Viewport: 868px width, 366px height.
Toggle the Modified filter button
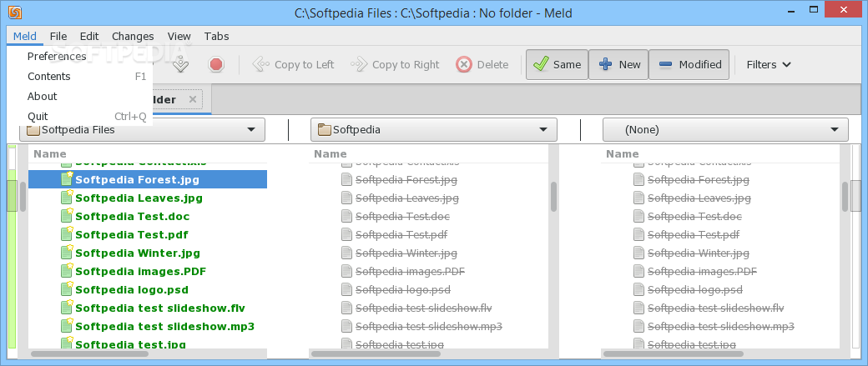(689, 65)
